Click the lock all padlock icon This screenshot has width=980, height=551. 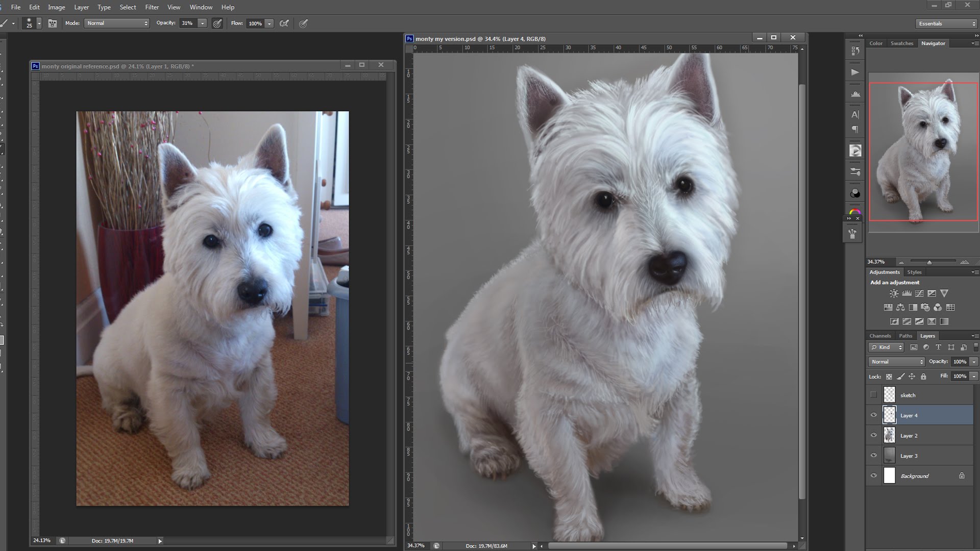click(x=923, y=377)
